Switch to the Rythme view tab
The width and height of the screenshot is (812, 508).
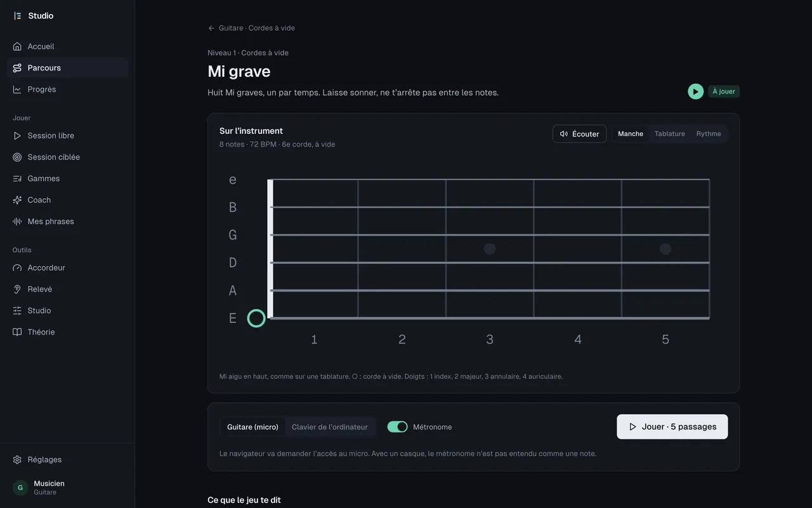coord(709,134)
